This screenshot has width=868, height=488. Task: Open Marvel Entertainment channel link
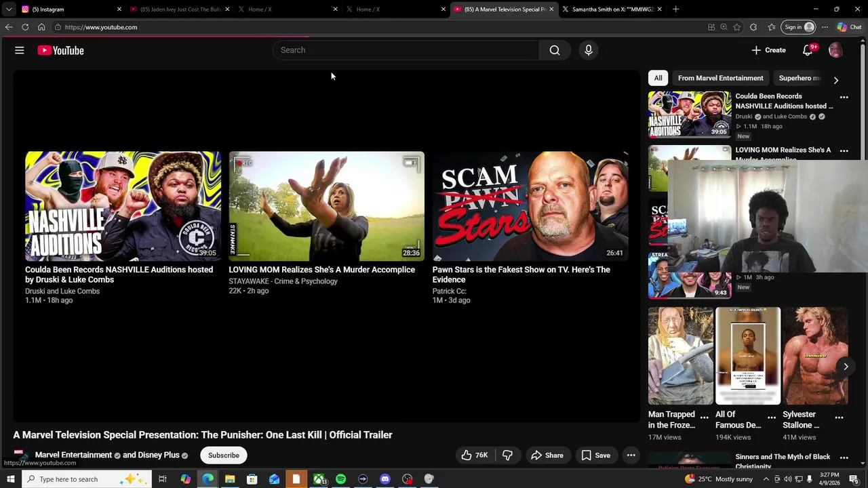tap(73, 455)
